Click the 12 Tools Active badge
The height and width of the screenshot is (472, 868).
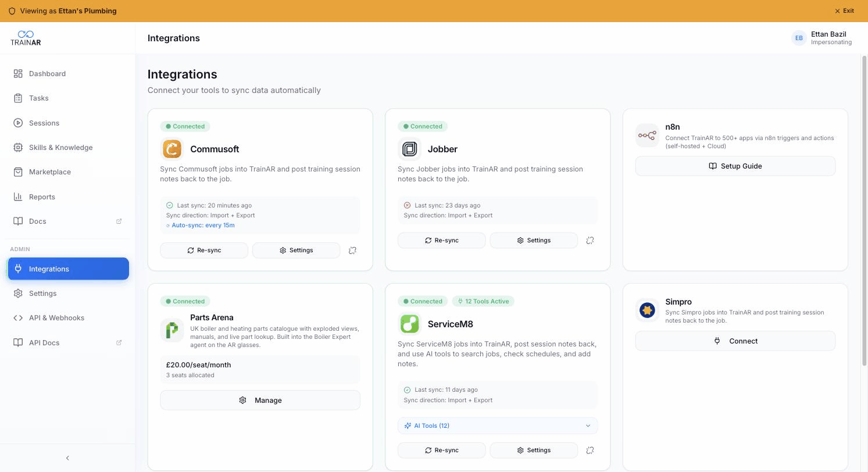(x=484, y=301)
